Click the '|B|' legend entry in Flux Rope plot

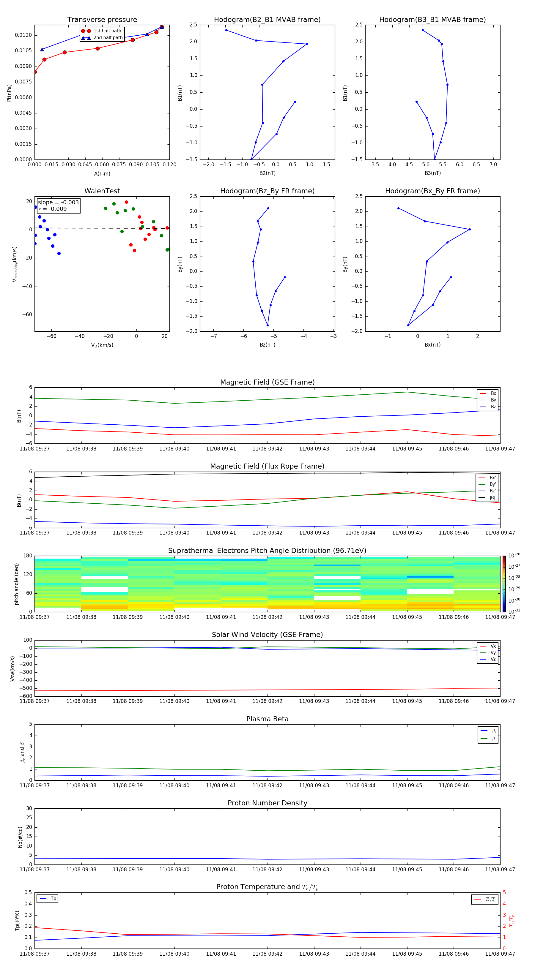click(487, 498)
